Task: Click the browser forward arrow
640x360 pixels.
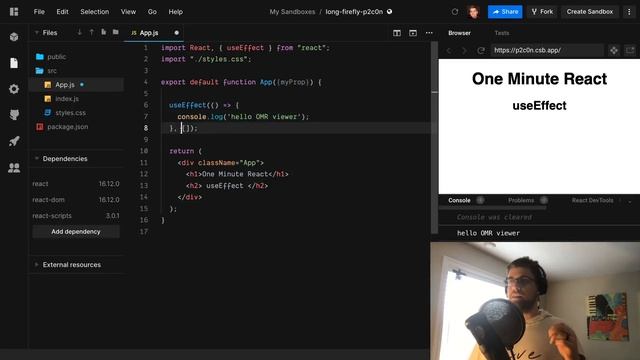Action: (x=464, y=51)
